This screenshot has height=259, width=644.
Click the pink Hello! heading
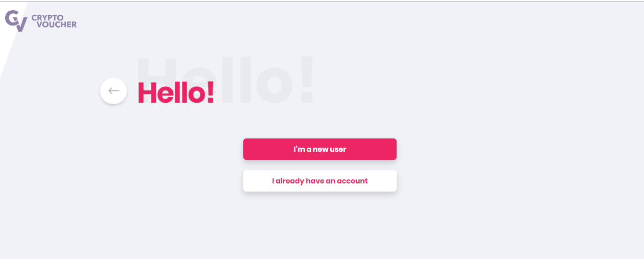(x=176, y=93)
